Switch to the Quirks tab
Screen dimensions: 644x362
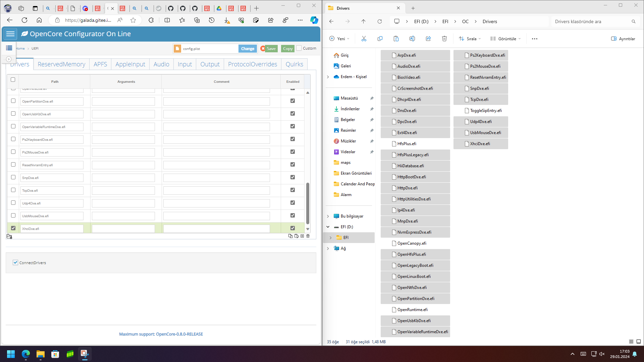294,64
